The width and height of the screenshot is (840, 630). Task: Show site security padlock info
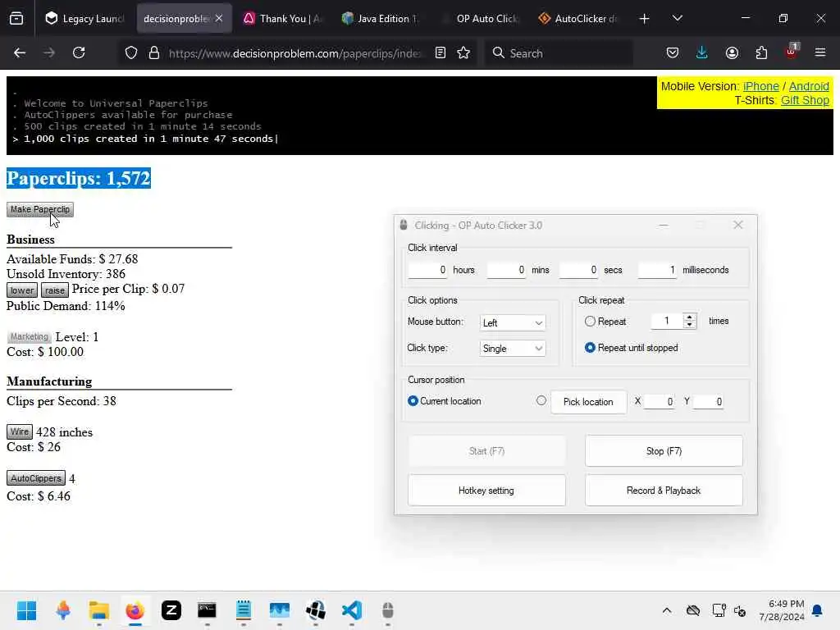154,53
